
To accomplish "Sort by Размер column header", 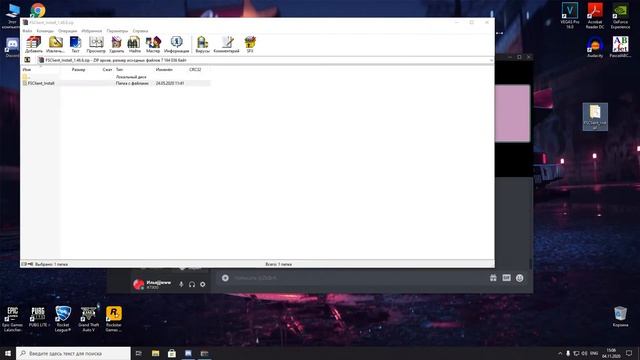I will pos(78,69).
